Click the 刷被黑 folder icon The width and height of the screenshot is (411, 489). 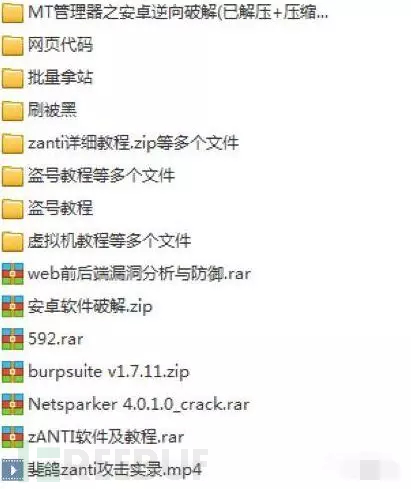(13, 111)
